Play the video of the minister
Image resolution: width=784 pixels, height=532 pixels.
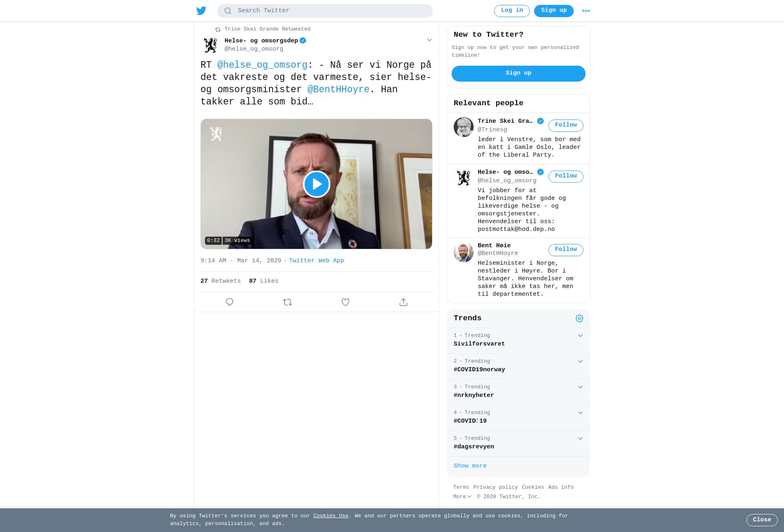[316, 184]
